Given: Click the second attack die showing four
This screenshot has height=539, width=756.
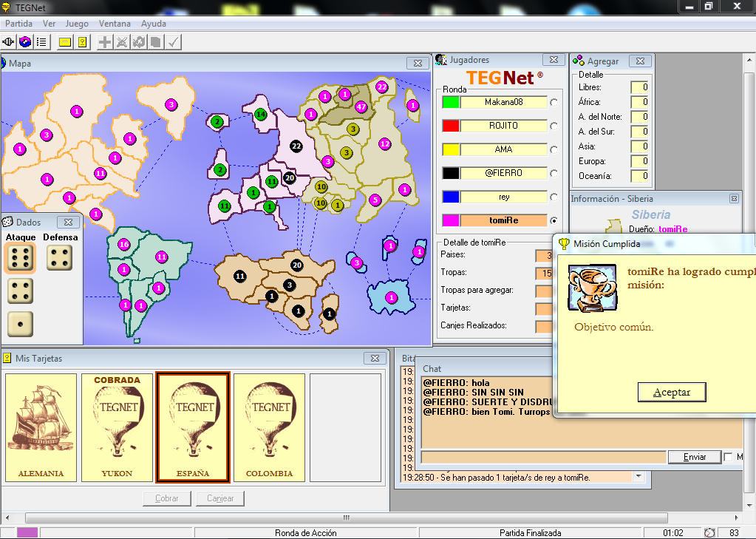Looking at the screenshot, I should pyautogui.click(x=20, y=291).
